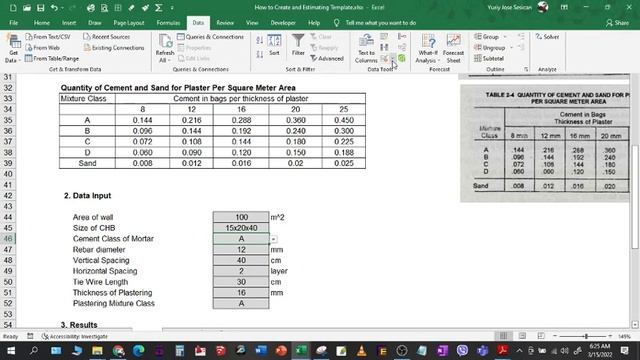
Task: Select the Size of CHB cell 15x20x40
Action: pyautogui.click(x=241, y=228)
